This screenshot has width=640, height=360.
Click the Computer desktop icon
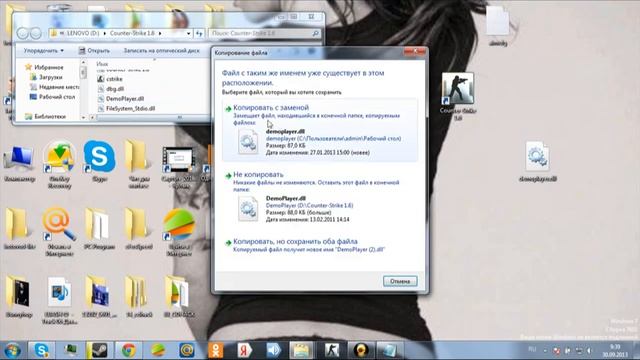click(19, 164)
